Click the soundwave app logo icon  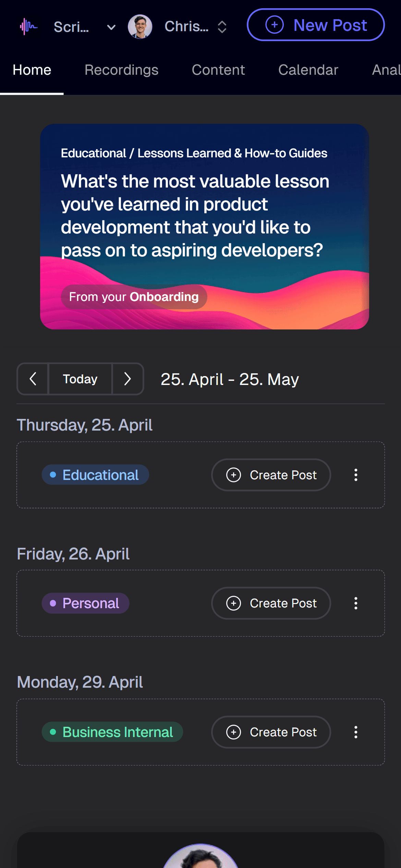[28, 26]
